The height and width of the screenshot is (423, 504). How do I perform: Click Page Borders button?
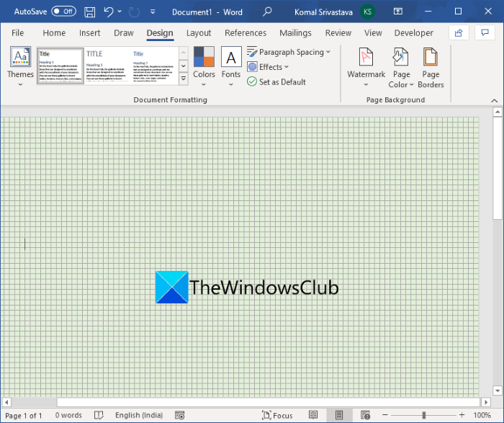[x=431, y=68]
